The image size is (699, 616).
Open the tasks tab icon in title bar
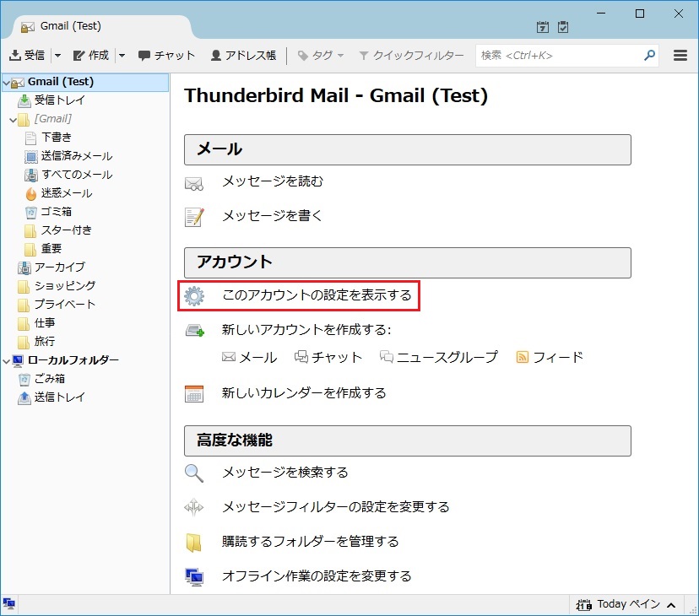click(x=563, y=27)
